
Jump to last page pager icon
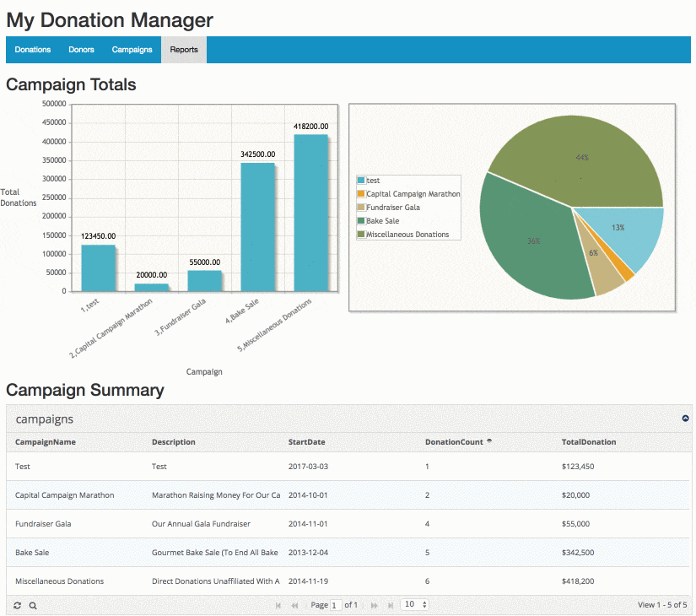point(391,605)
